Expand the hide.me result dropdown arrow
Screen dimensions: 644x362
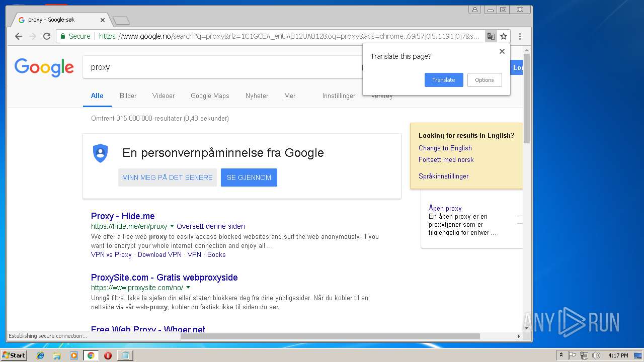click(172, 226)
